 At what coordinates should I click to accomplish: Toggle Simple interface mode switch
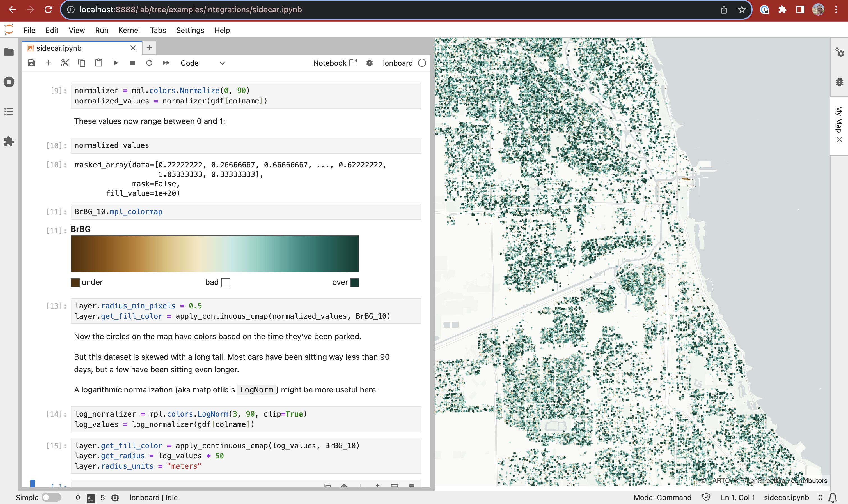pyautogui.click(x=51, y=497)
